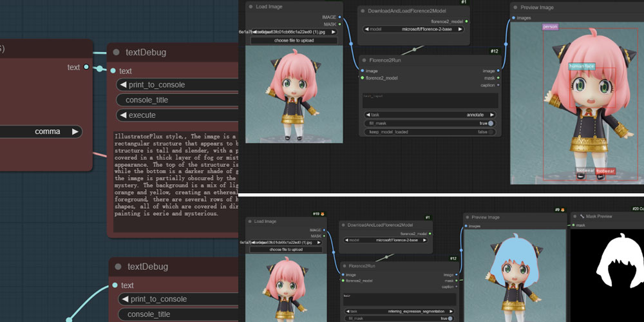
Task: Toggle keep_model_loaded to true
Action: pyautogui.click(x=430, y=132)
